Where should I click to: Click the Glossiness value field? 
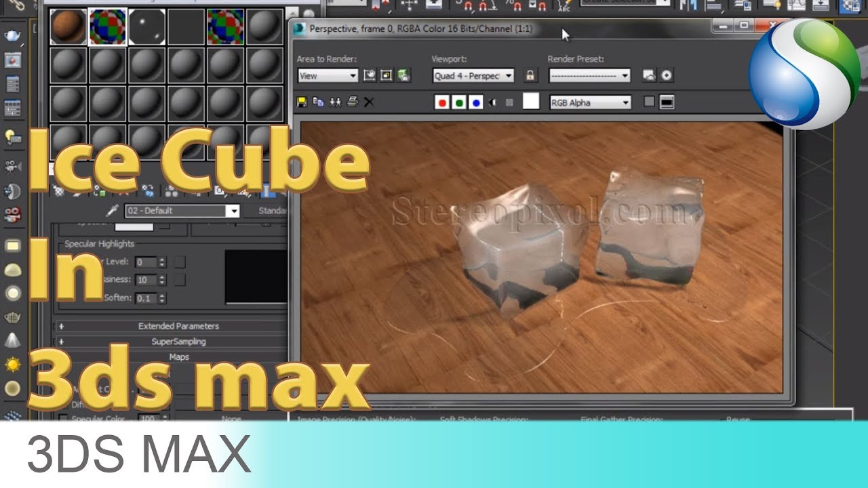click(x=146, y=280)
